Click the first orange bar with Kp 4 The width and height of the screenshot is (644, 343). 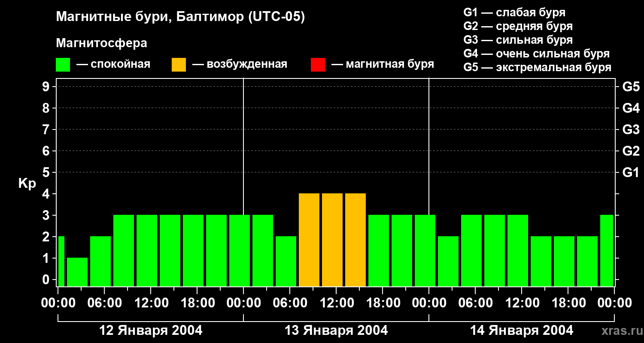coord(309,240)
